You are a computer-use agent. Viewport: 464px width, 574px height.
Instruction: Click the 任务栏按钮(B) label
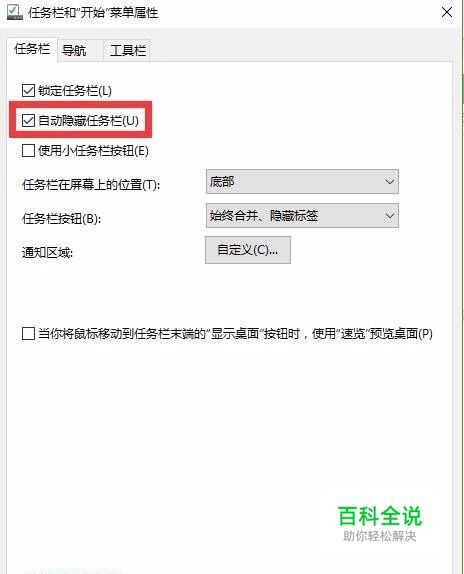(x=61, y=219)
